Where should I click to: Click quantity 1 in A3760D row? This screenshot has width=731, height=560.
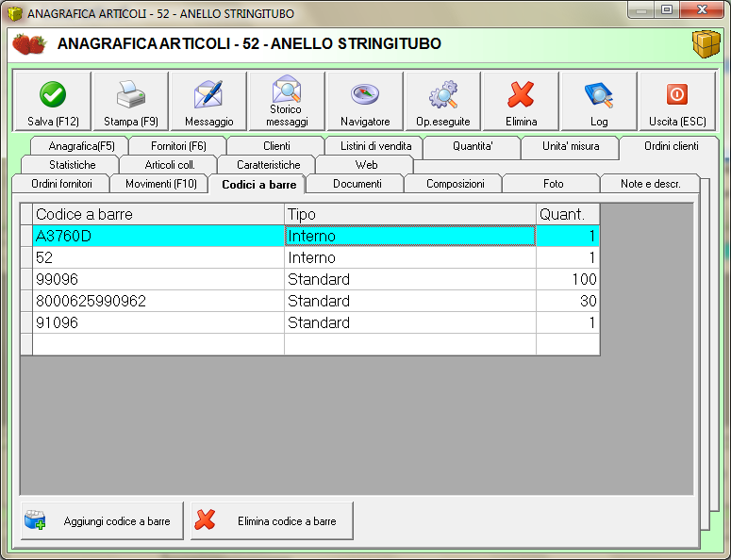[568, 236]
